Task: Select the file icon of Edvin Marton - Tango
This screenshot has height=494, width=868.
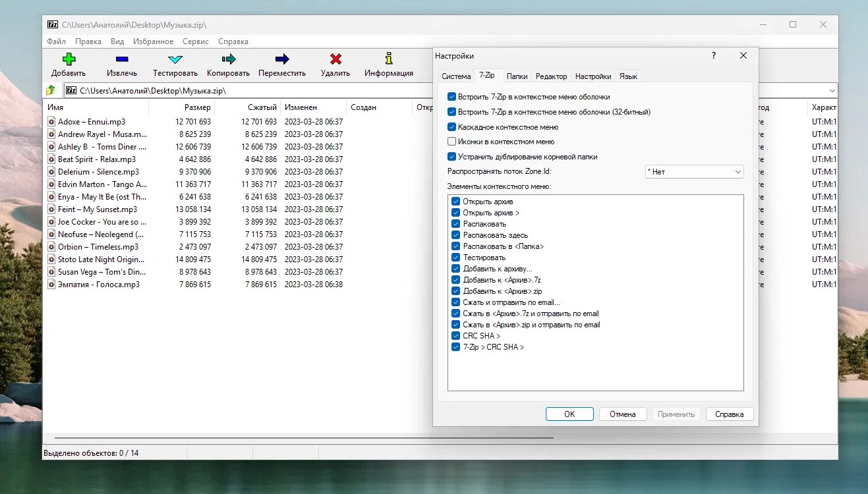Action: click(52, 184)
